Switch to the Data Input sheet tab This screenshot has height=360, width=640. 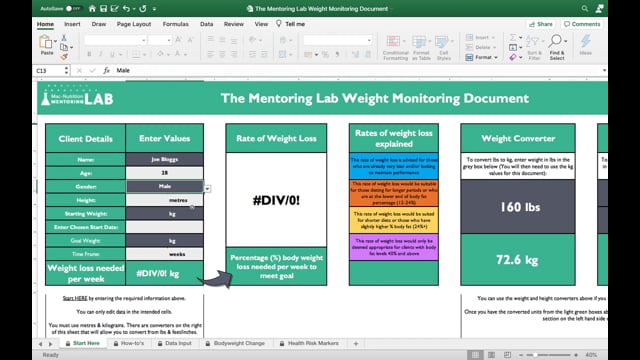point(175,343)
